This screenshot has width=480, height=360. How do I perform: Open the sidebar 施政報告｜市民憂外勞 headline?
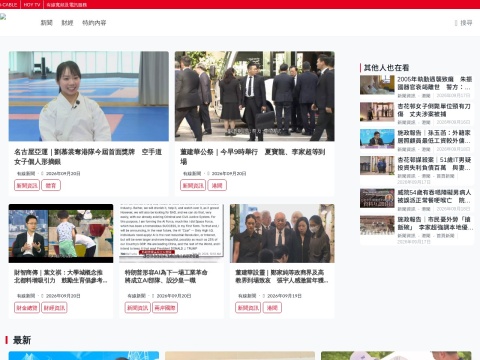coord(434,223)
